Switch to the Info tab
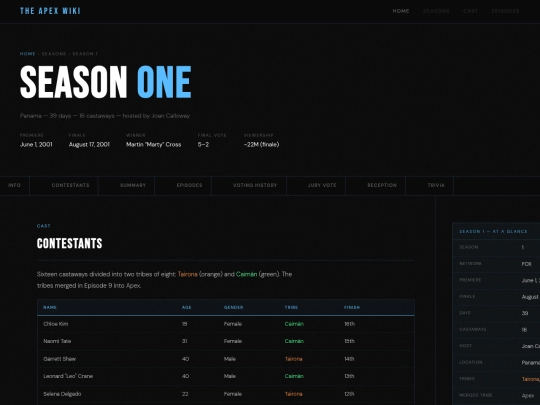The image size is (540, 405). (x=14, y=185)
